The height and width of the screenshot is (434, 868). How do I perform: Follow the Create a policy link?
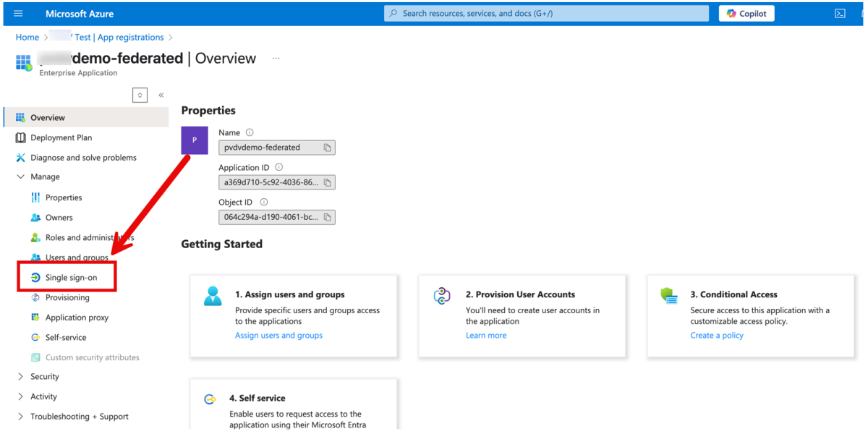[x=716, y=336]
